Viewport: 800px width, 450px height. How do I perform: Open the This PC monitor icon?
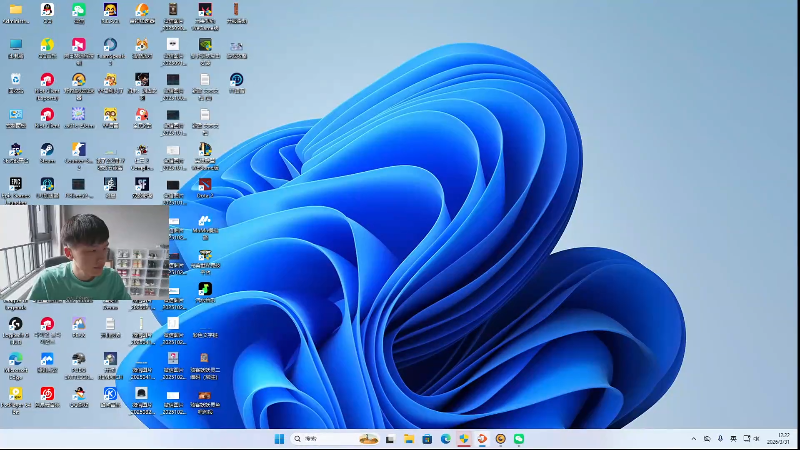click(x=16, y=45)
